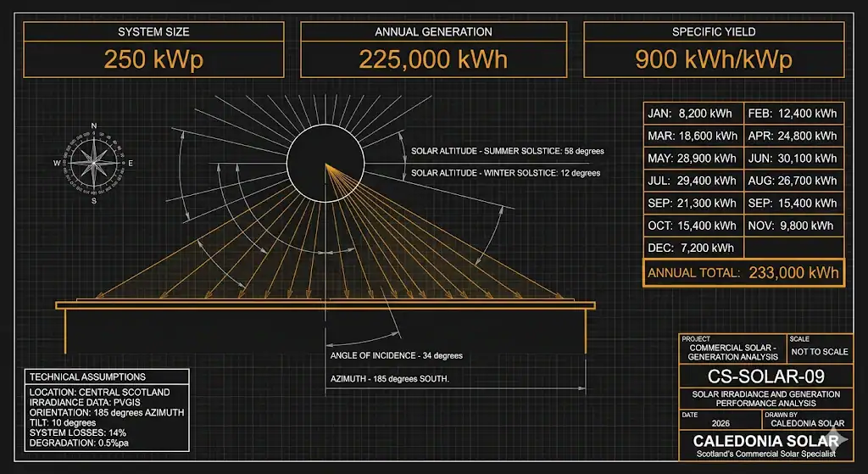This screenshot has width=868, height=474.
Task: Click Scotland's Commercial Solar Specialist tagline
Action: point(766,454)
